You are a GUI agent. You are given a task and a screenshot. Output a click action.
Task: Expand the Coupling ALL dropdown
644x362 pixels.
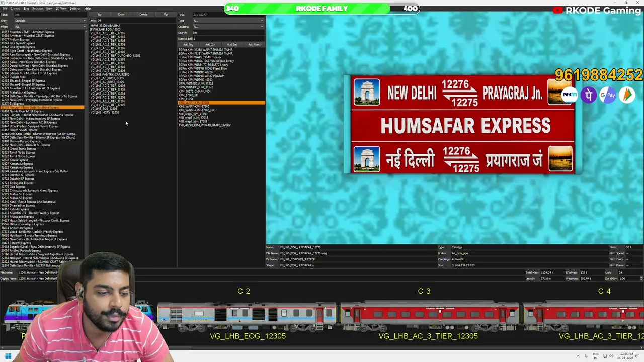(x=228, y=27)
